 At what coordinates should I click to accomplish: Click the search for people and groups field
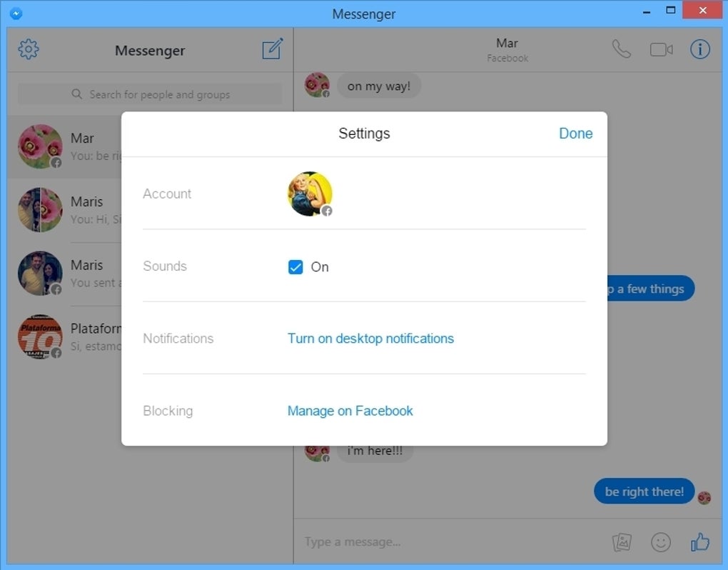point(150,94)
